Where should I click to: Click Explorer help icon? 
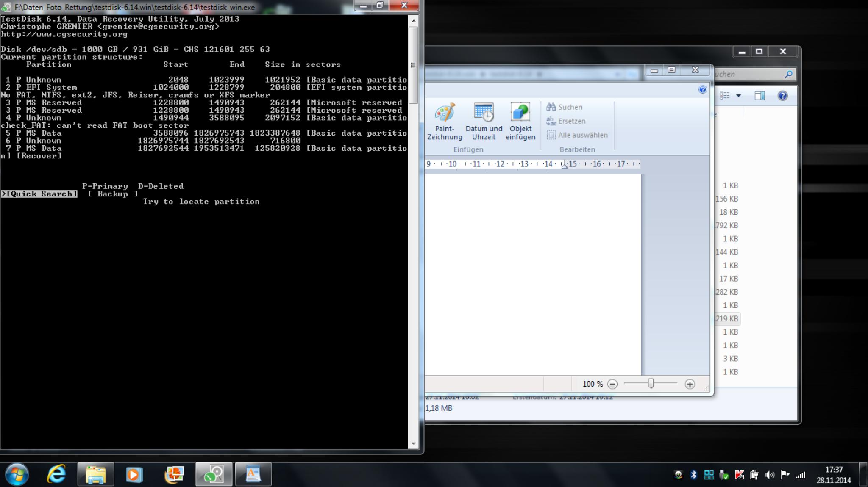point(782,96)
